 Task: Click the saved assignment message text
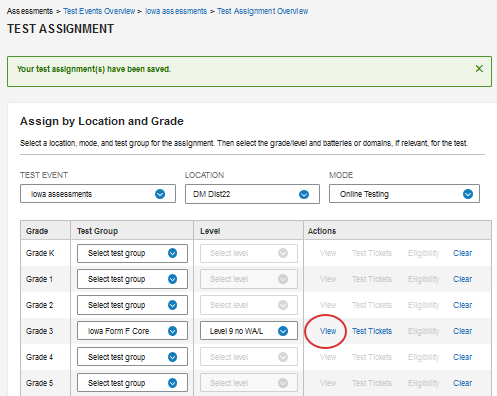click(x=94, y=69)
